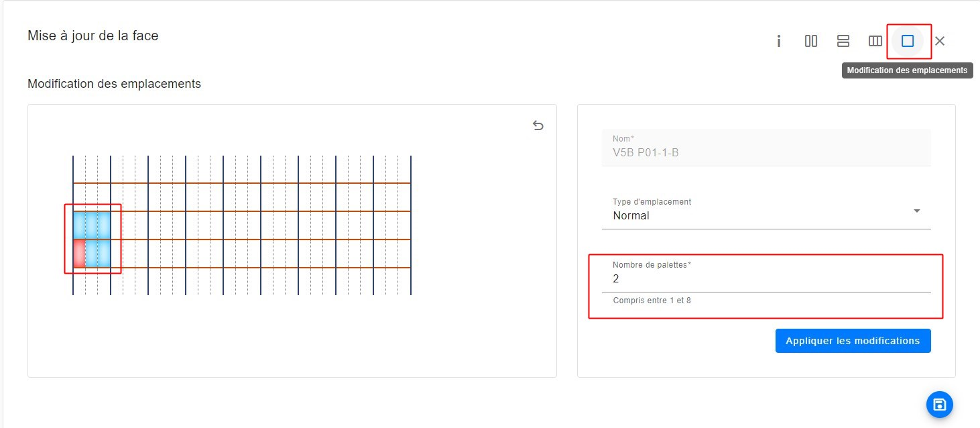Select the blue cell immediately right of the red cell
This screenshot has width=980, height=428.
pos(92,254)
